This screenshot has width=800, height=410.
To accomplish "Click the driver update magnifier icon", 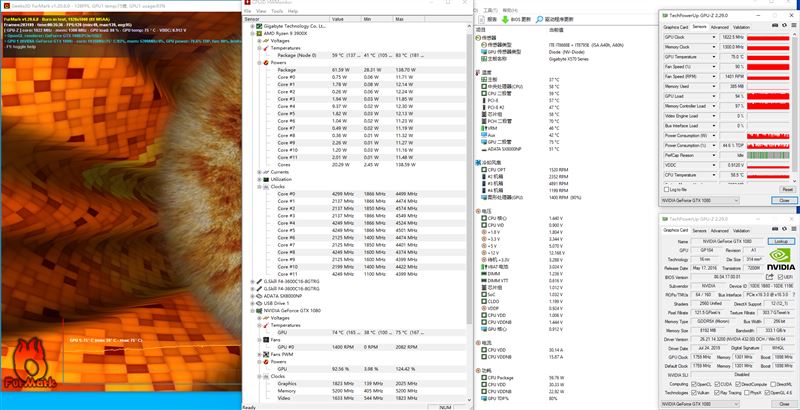I will click(539, 19).
